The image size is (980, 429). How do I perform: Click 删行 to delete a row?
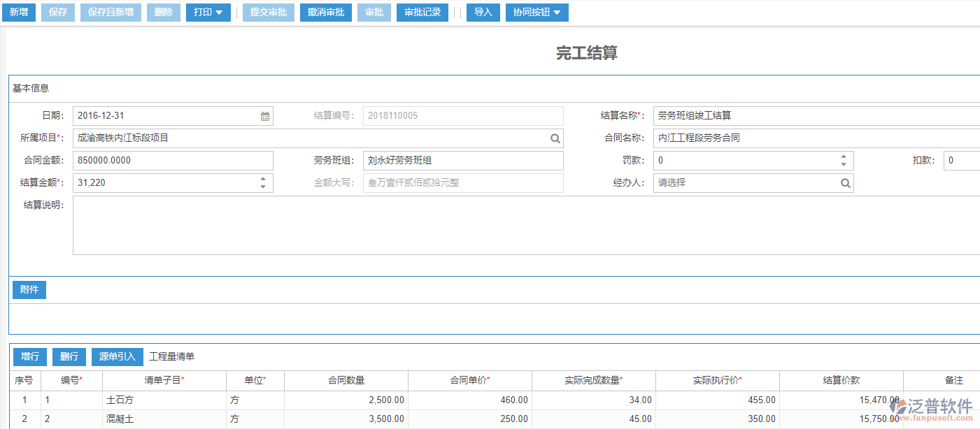(x=69, y=356)
